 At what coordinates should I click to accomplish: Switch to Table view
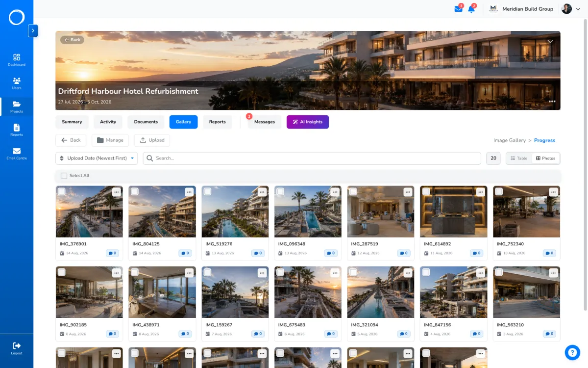click(x=519, y=158)
